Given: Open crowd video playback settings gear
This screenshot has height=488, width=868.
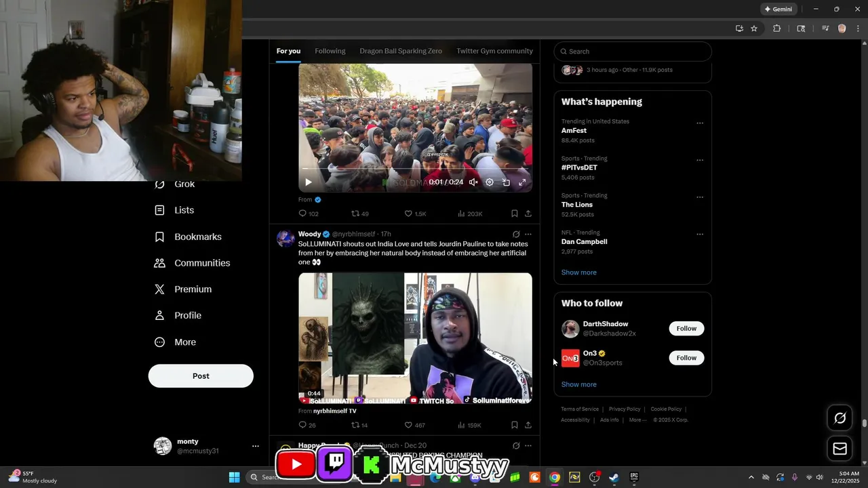Looking at the screenshot, I should [490, 182].
